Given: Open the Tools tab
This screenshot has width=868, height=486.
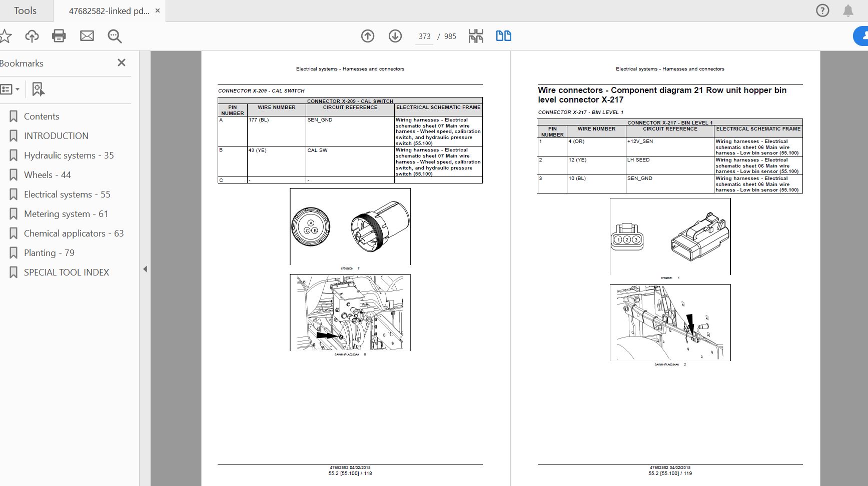Looking at the screenshot, I should [x=25, y=10].
